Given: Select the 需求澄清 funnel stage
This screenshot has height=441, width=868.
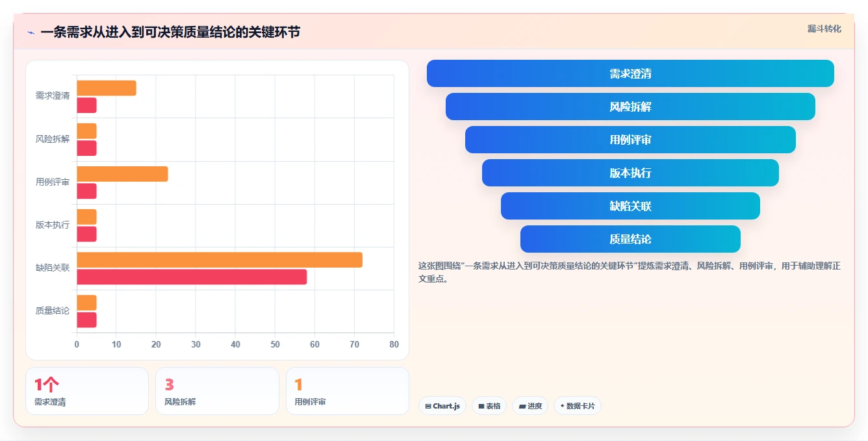Looking at the screenshot, I should coord(630,73).
